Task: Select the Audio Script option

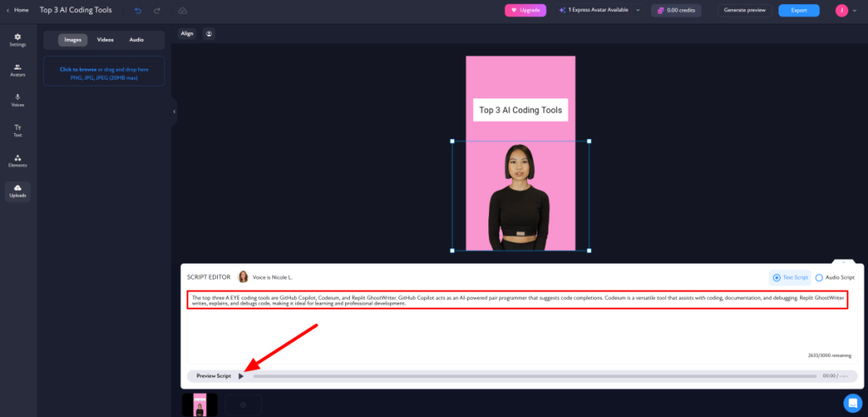Action: 835,277
